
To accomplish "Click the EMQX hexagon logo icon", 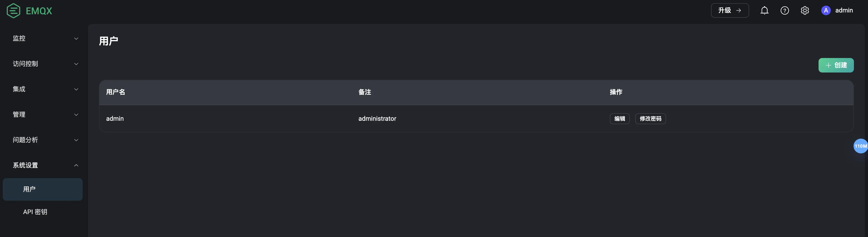I will click(13, 11).
